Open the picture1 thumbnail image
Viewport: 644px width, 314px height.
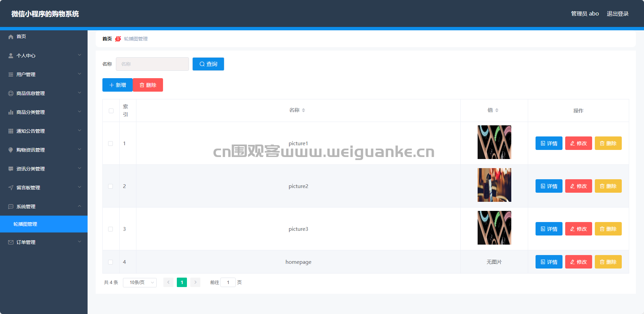click(x=494, y=142)
